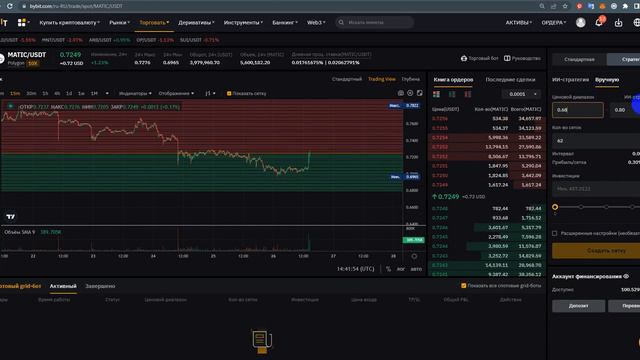The image size is (640, 360).
Task: Open Торговый бот robot icon link
Action: [x=464, y=58]
